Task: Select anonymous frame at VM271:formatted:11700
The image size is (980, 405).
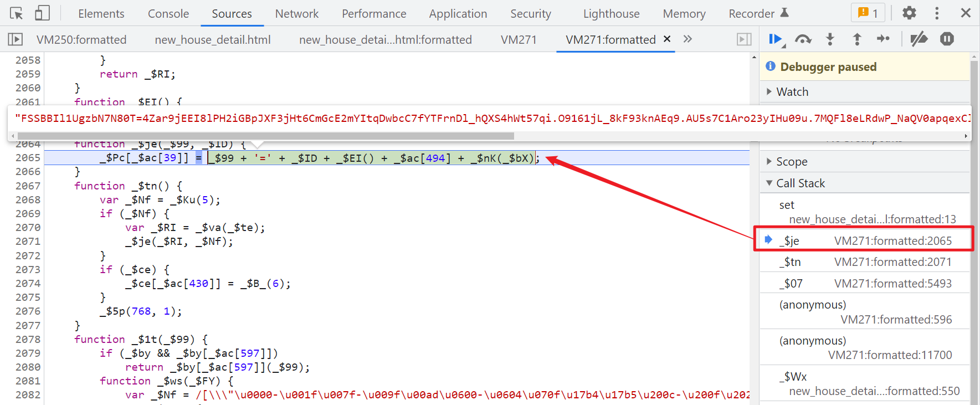Action: coord(865,347)
